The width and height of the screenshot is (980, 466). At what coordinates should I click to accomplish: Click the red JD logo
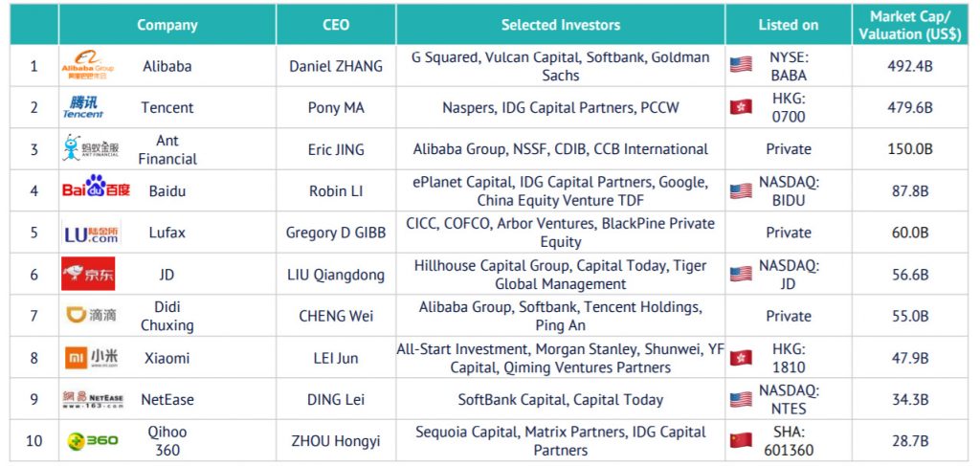point(88,274)
